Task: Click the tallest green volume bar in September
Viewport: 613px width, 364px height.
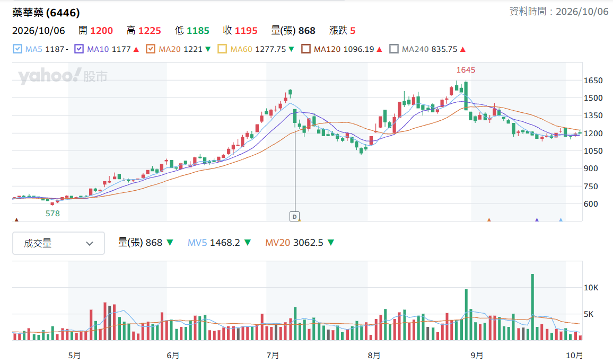Action: tap(532, 307)
